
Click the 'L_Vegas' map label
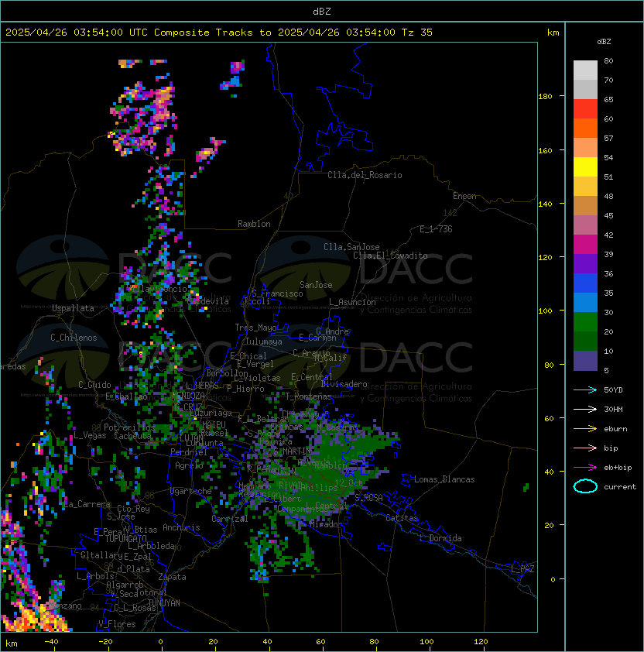tap(90, 435)
